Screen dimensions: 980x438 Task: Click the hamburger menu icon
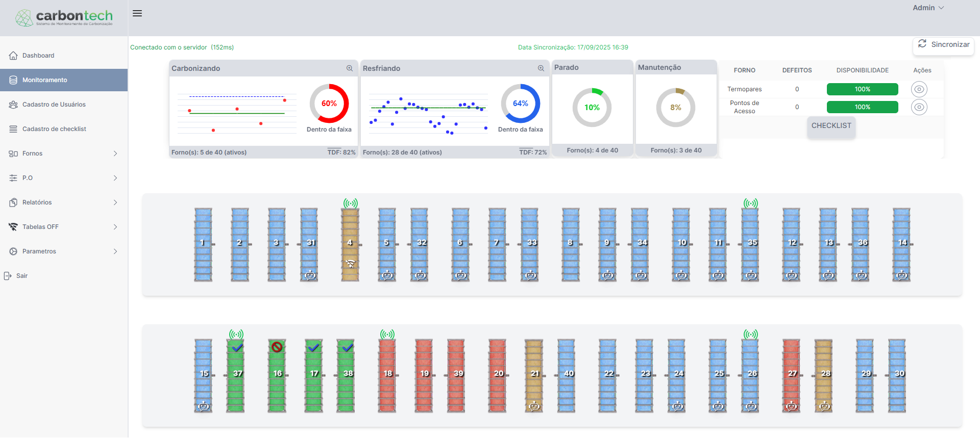pyautogui.click(x=137, y=13)
